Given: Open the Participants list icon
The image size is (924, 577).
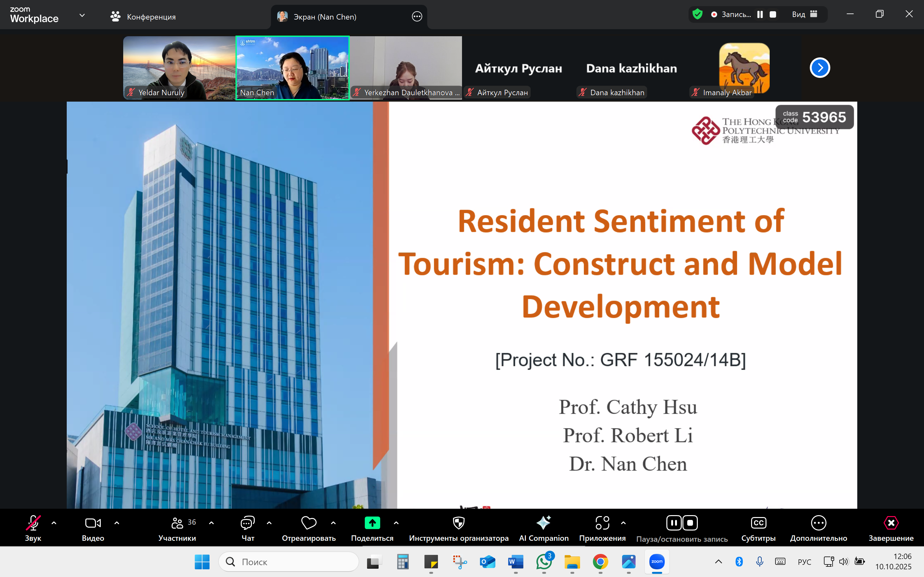Looking at the screenshot, I should click(177, 523).
